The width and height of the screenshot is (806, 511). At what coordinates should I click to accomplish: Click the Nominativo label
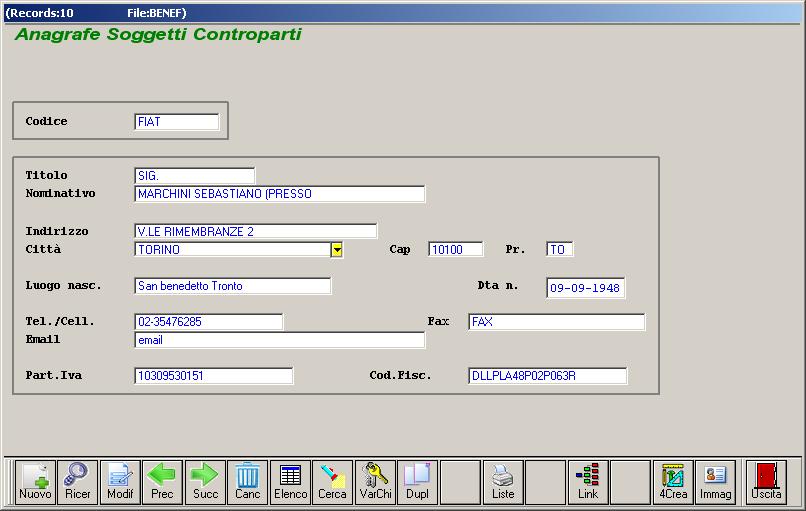(x=60, y=193)
